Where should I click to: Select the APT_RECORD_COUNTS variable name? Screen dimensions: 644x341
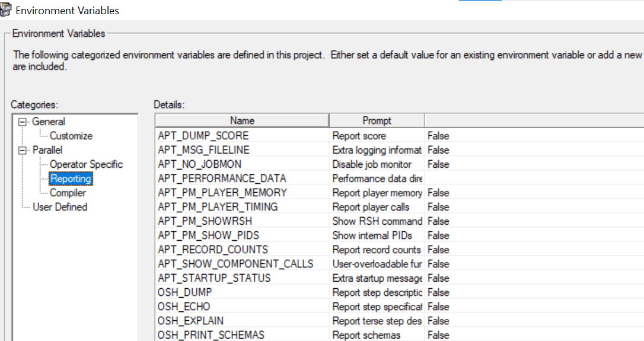point(213,250)
